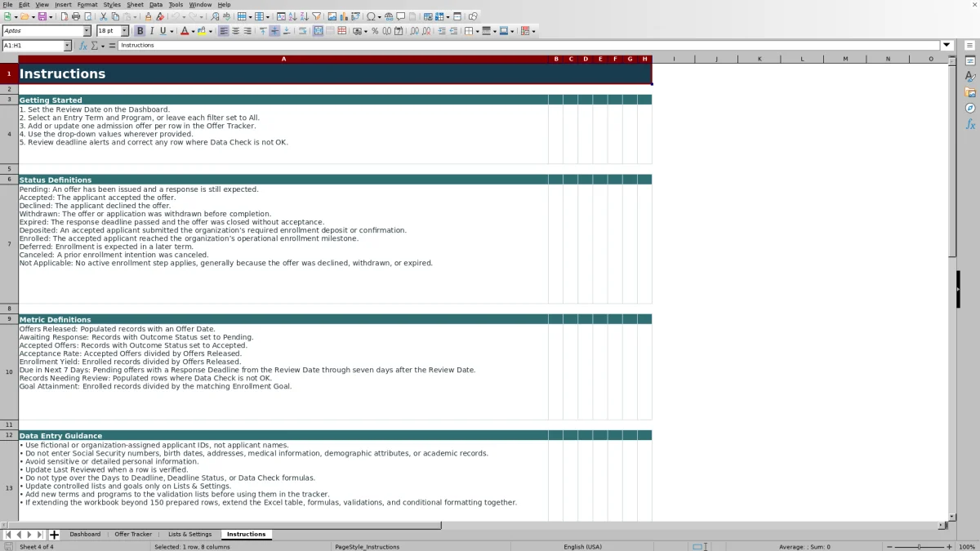Click the Add new sheet plus icon
980x551 pixels.
[55, 535]
